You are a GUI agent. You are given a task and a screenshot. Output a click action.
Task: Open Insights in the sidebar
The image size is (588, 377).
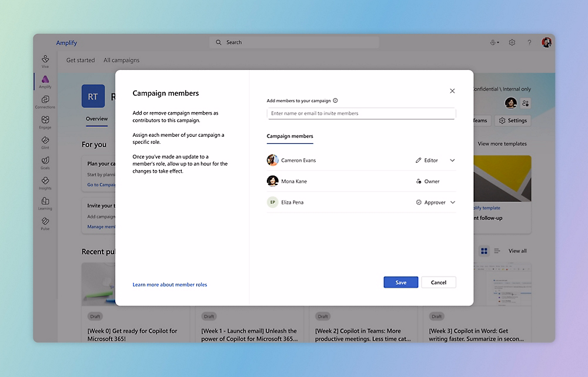pos(45,183)
